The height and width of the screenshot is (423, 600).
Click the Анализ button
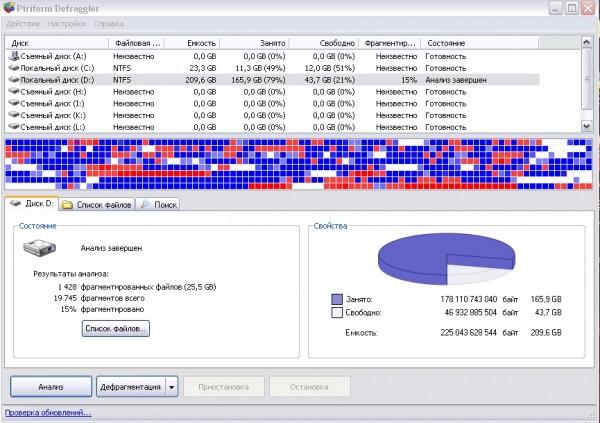coord(51,387)
